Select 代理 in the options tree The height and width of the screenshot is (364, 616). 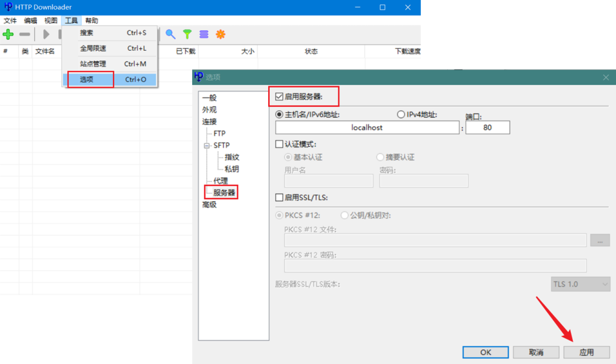(220, 181)
